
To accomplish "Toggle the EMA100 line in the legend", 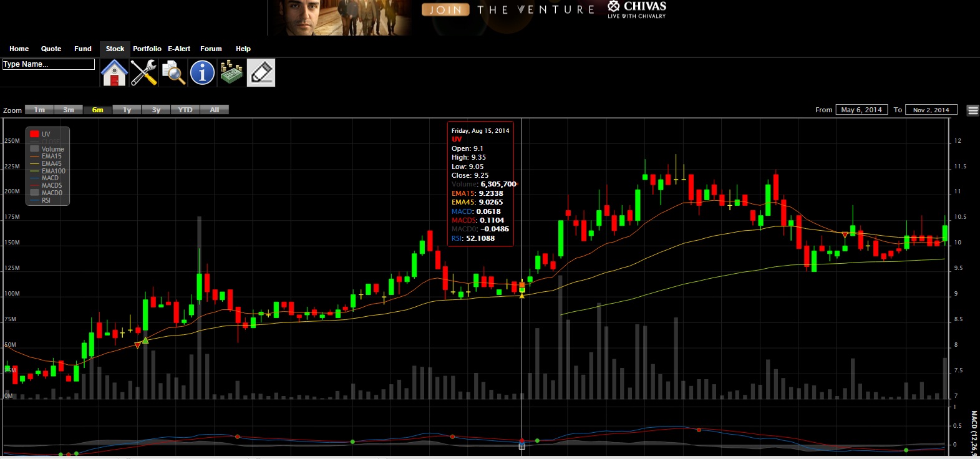I will coord(48,171).
